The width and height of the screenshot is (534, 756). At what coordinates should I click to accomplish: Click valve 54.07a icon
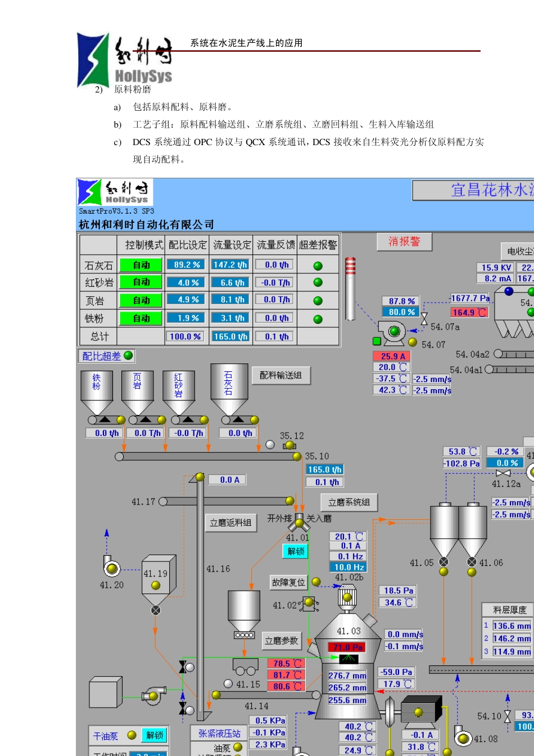tap(424, 319)
